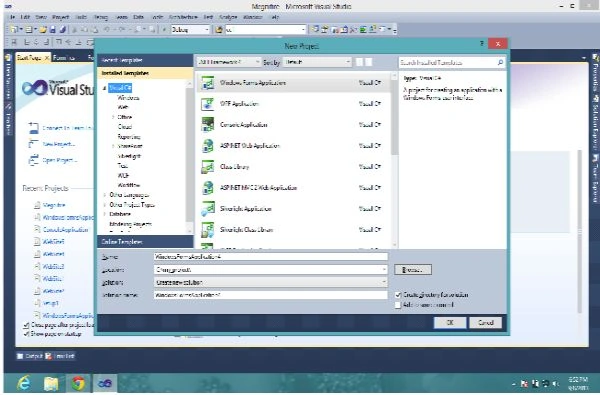Expand the SharePoint tree node
Screen dimensions: 600x395
point(113,146)
